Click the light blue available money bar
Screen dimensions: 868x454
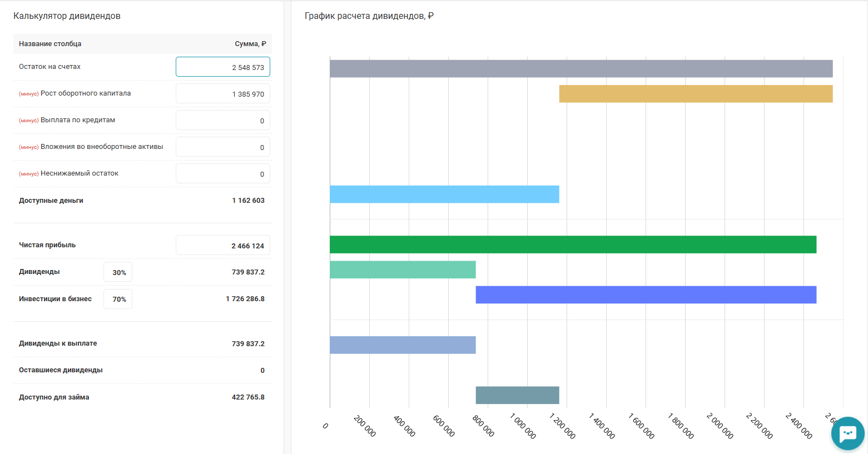[444, 194]
